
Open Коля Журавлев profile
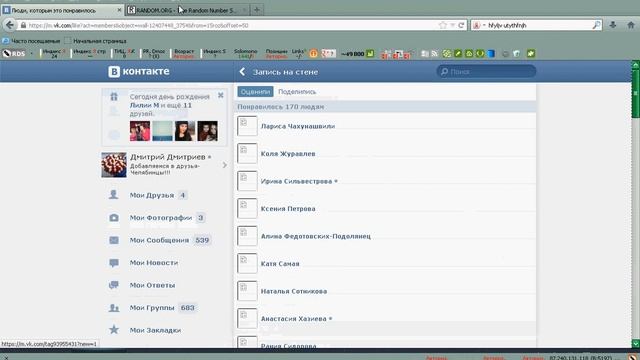288,154
